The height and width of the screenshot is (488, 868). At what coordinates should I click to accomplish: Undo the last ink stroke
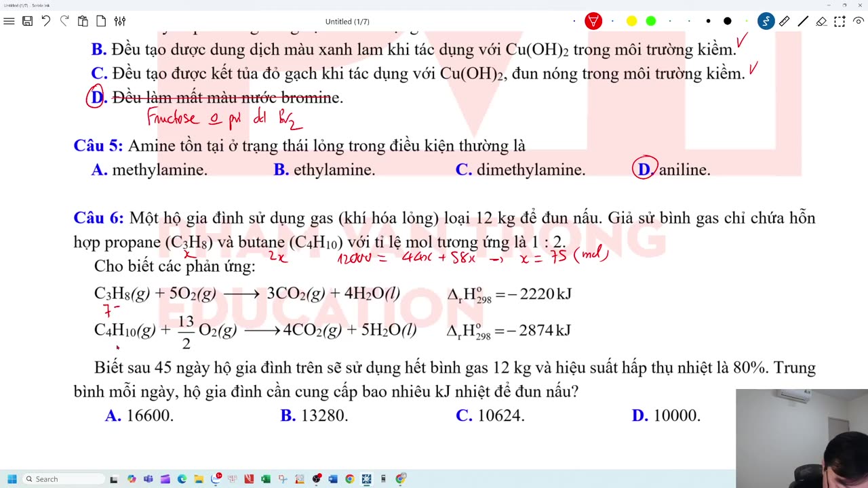coord(45,21)
